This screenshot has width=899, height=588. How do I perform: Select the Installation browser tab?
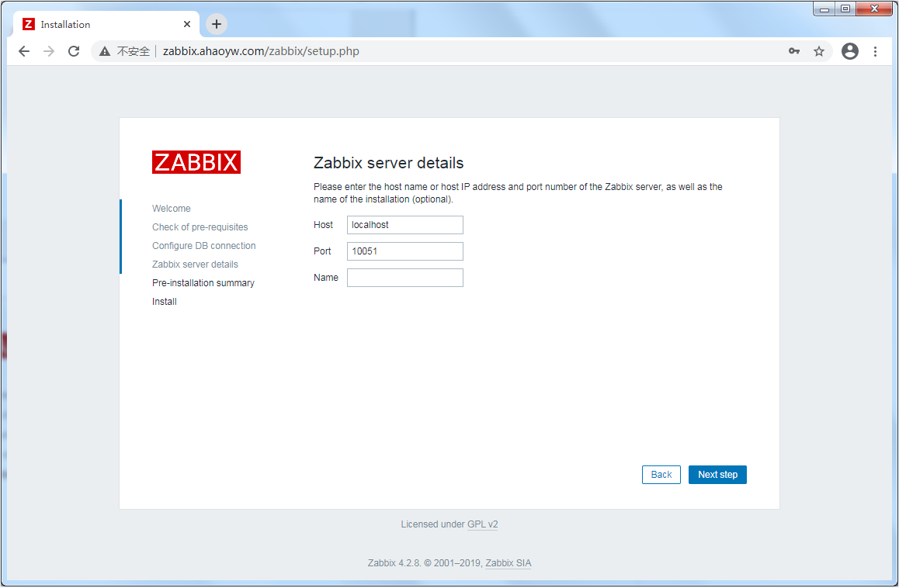[101, 24]
